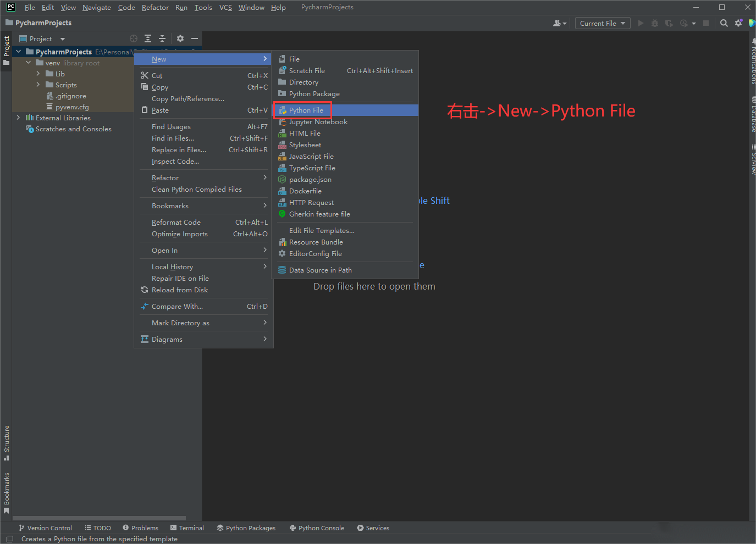Open the Navigate menu

point(97,8)
